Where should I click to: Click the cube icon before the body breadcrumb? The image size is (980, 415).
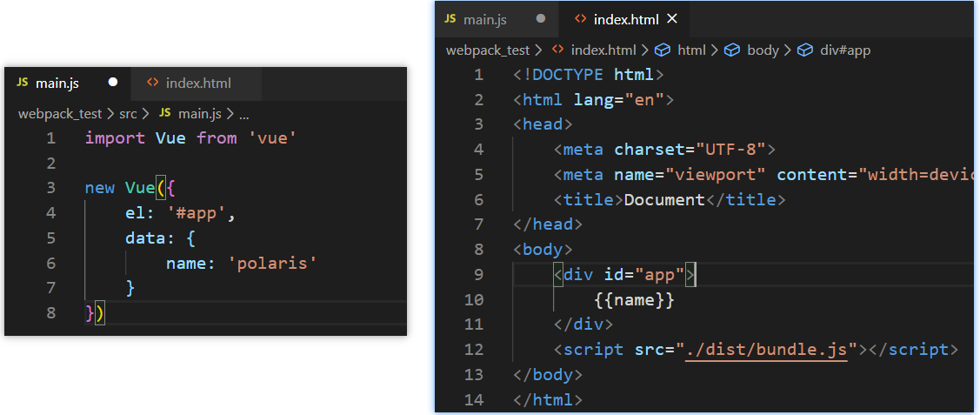pos(732,50)
